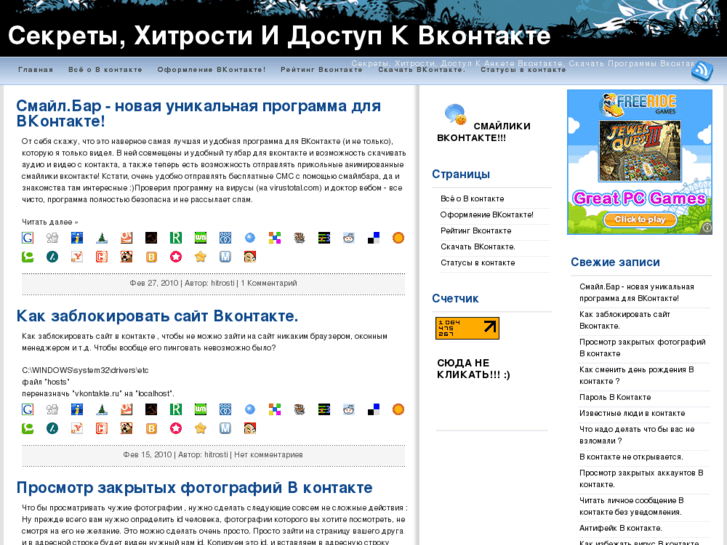This screenshot has width=727, height=545.
Task: Click blue sphere icon under 'Как заблокировать' post
Action: point(250,410)
